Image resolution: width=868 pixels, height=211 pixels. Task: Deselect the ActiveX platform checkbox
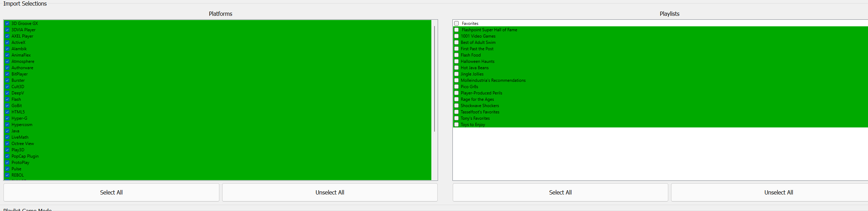(7, 42)
